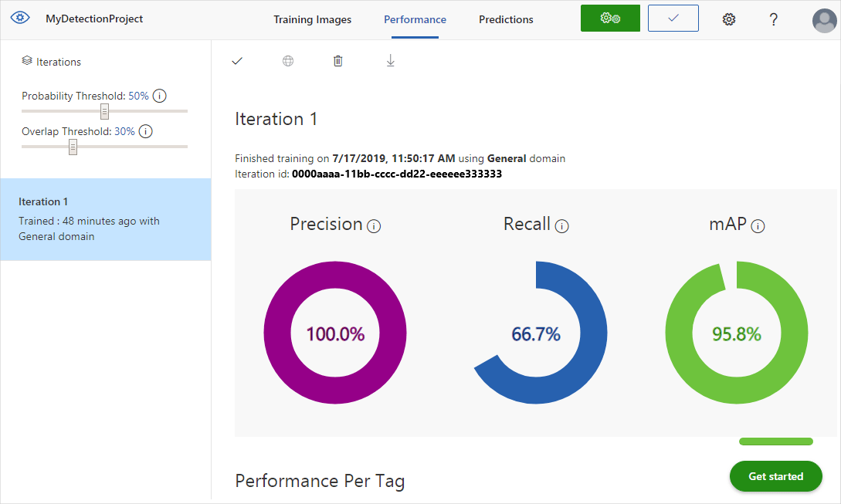The width and height of the screenshot is (841, 504).
Task: Click the Export download arrow icon
Action: (x=391, y=60)
